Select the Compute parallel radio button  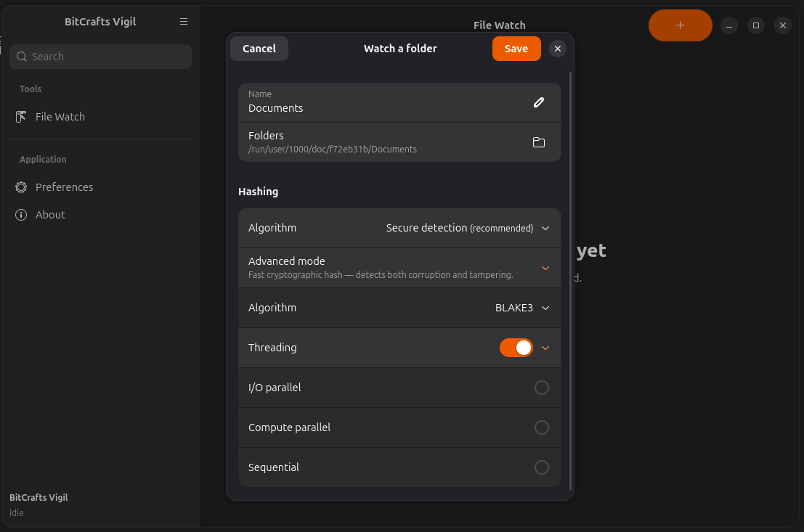[542, 427]
